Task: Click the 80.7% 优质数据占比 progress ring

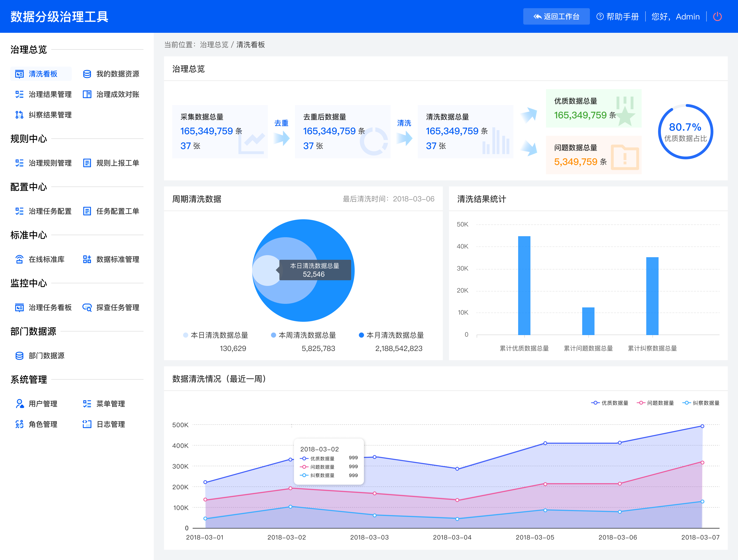Action: (x=685, y=132)
